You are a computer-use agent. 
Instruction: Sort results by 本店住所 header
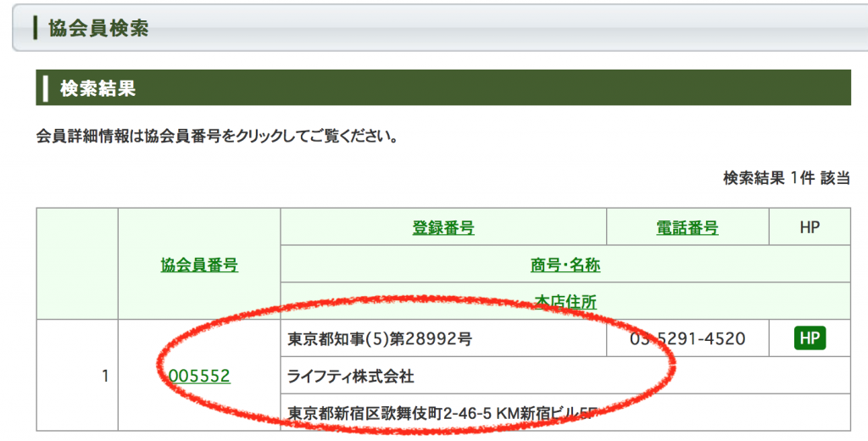click(565, 301)
